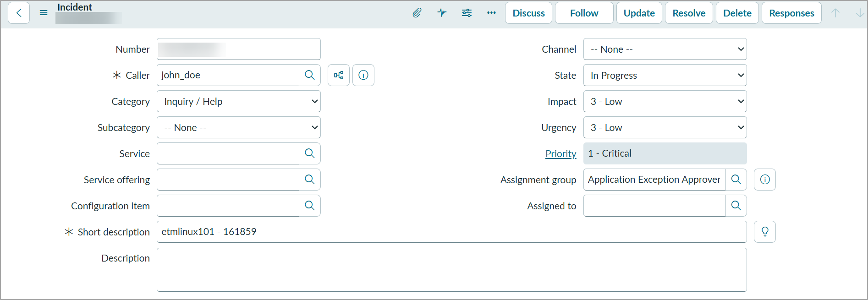Go to previous record with up arrow

click(x=835, y=13)
